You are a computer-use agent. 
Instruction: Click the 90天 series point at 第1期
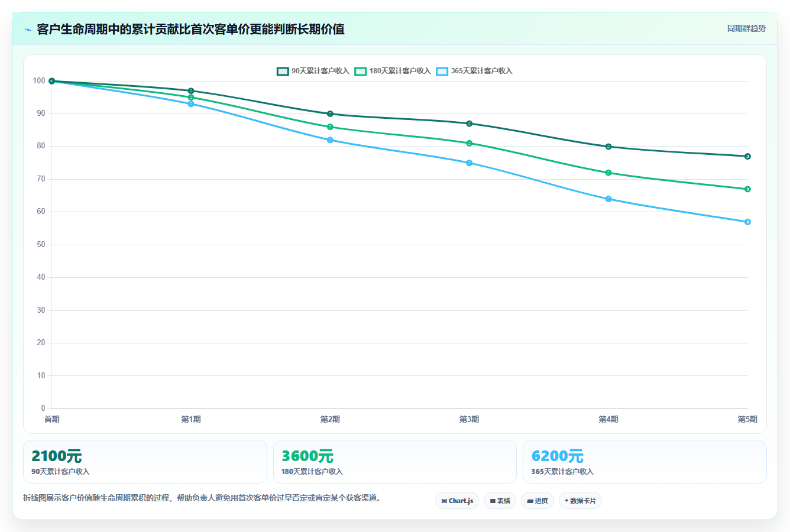(x=191, y=91)
